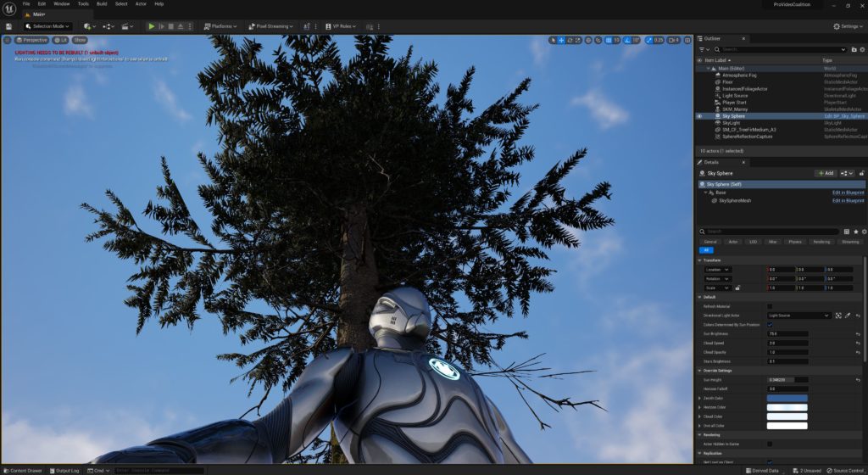Open Platforms dropdown

click(x=220, y=26)
